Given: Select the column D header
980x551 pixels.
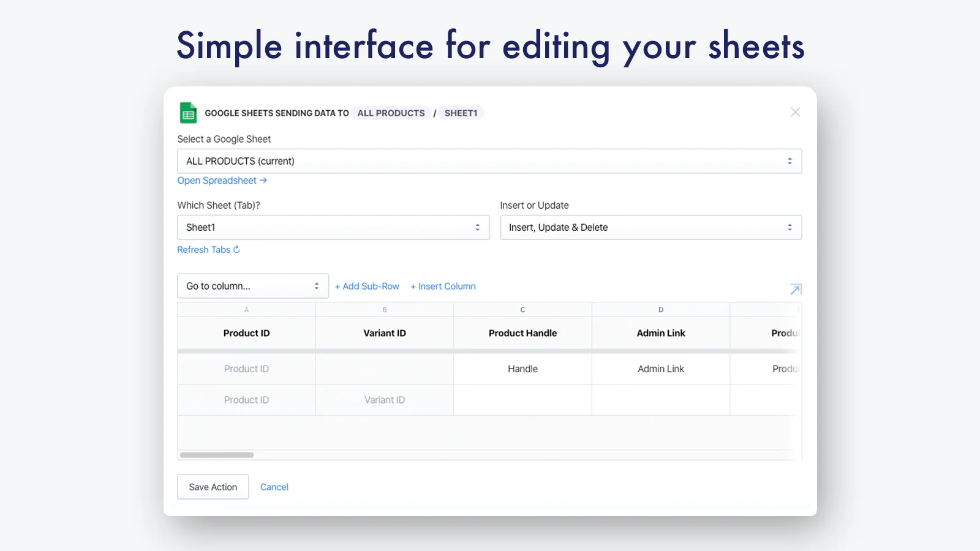Looking at the screenshot, I should (661, 310).
